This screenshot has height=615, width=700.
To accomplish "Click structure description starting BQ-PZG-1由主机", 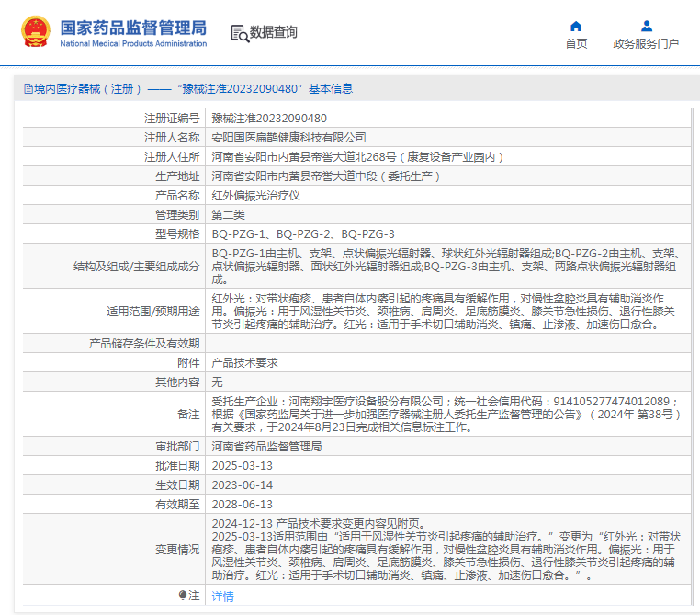I will (446, 267).
